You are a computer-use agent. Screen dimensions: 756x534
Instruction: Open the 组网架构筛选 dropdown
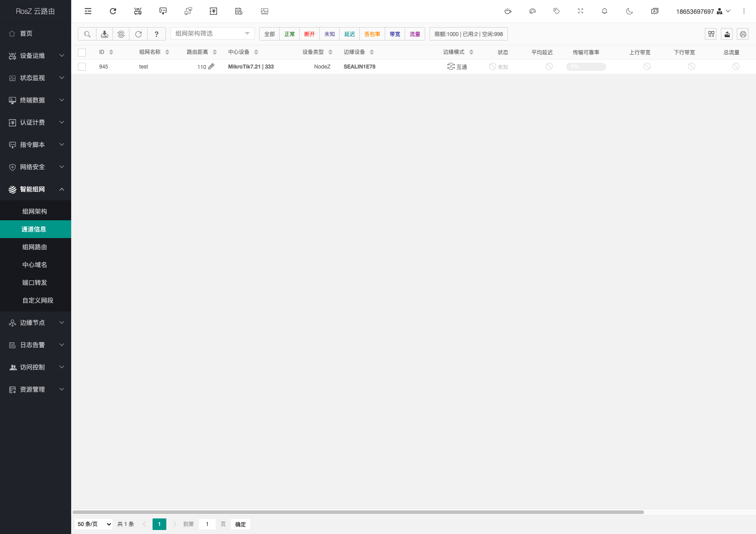(x=212, y=33)
